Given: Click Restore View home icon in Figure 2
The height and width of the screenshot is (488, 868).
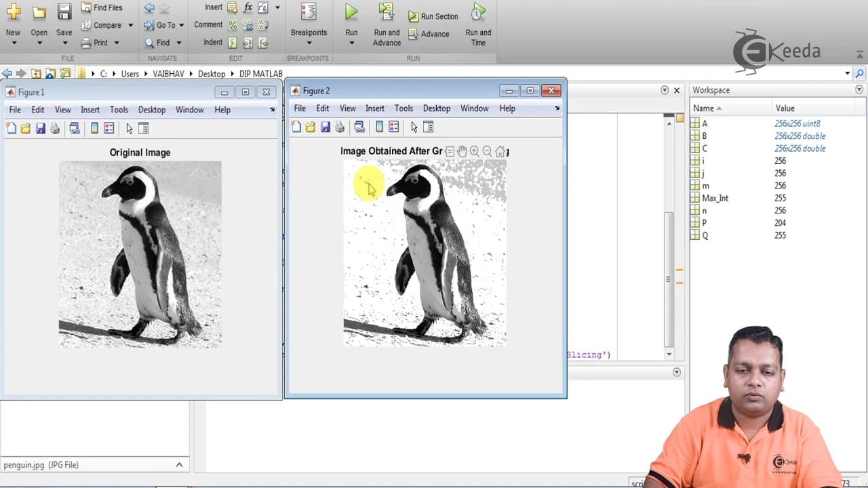Looking at the screenshot, I should click(x=500, y=152).
